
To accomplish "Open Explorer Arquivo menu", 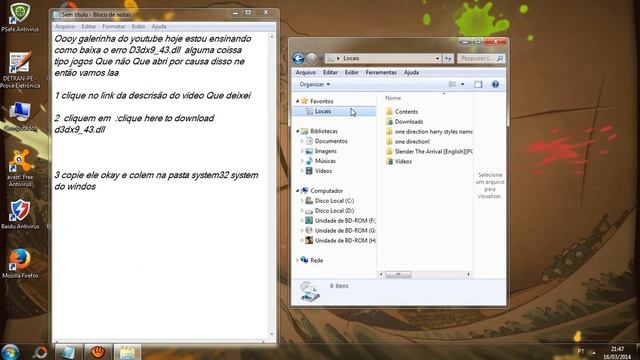I will [x=305, y=72].
